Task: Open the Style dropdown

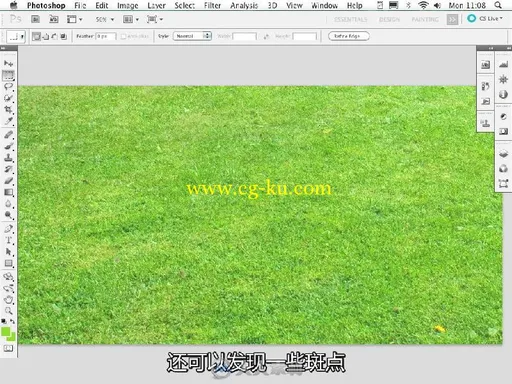Action: [x=192, y=36]
